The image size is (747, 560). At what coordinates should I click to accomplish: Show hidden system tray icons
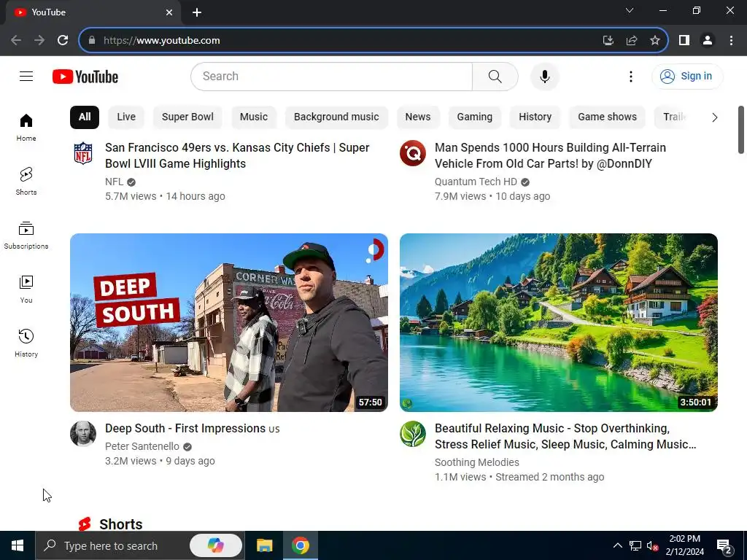point(617,545)
